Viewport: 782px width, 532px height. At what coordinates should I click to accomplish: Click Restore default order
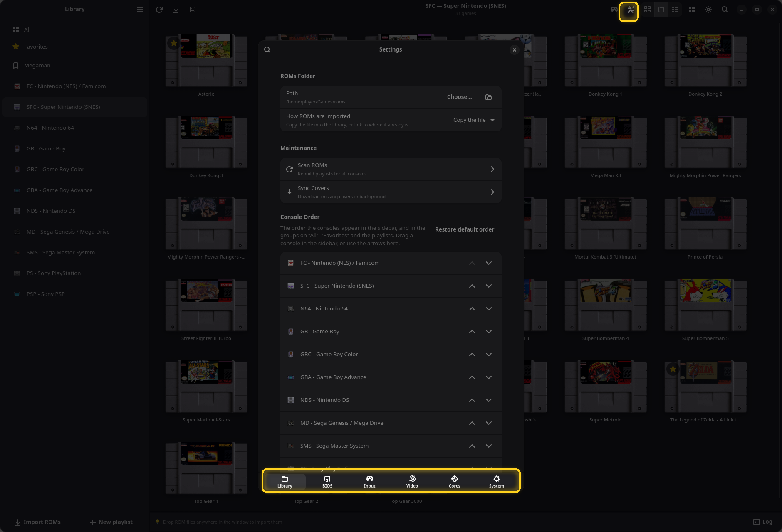point(465,229)
